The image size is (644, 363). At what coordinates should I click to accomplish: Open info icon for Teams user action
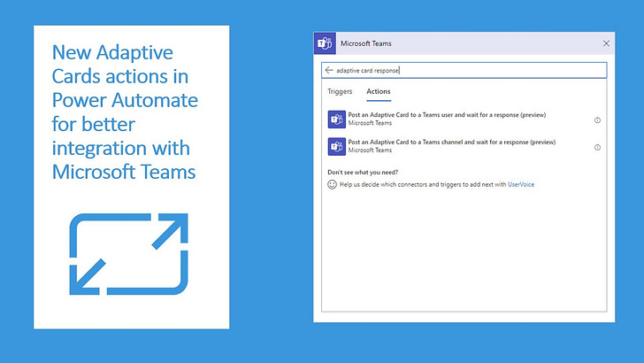pyautogui.click(x=598, y=120)
